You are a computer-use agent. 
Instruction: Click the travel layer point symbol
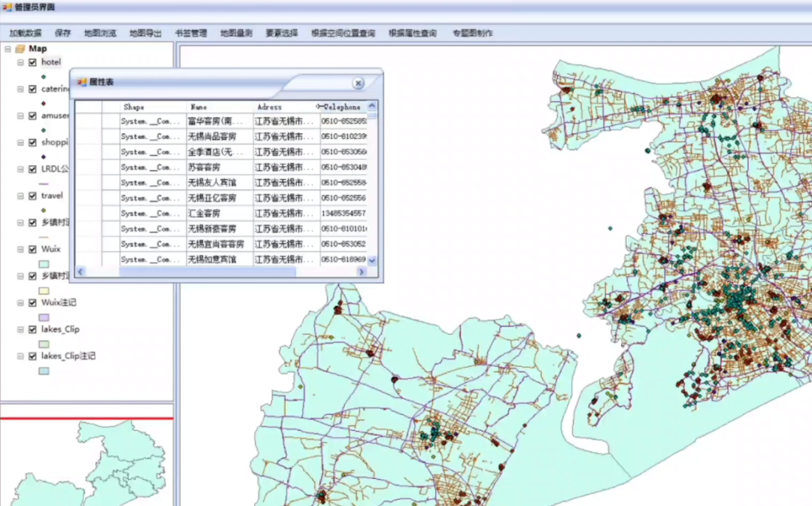point(44,211)
